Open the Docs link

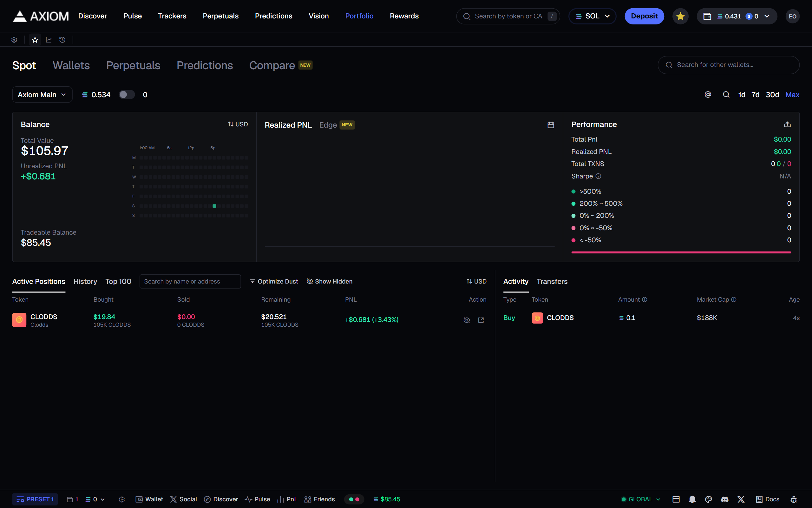point(768,499)
